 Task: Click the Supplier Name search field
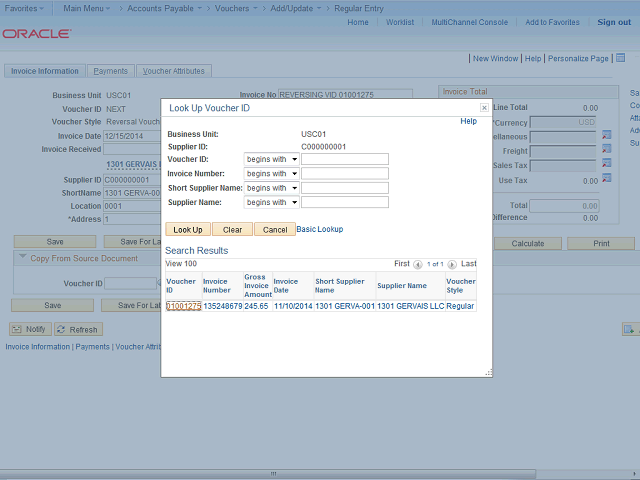(344, 202)
